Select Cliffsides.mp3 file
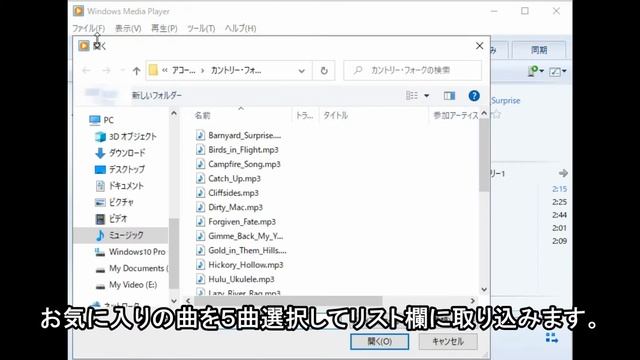 click(x=228, y=193)
